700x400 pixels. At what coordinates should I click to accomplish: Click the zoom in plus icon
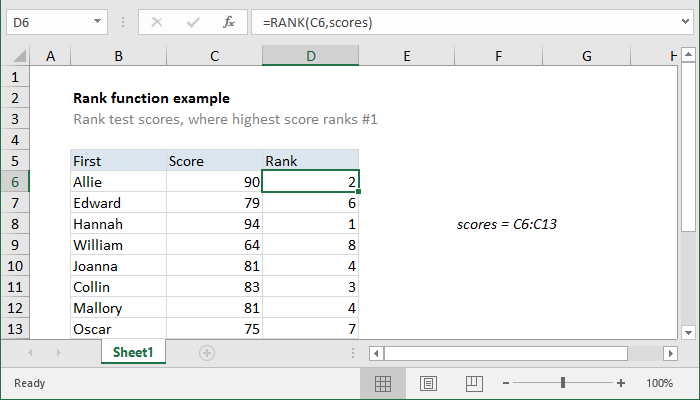point(621,383)
